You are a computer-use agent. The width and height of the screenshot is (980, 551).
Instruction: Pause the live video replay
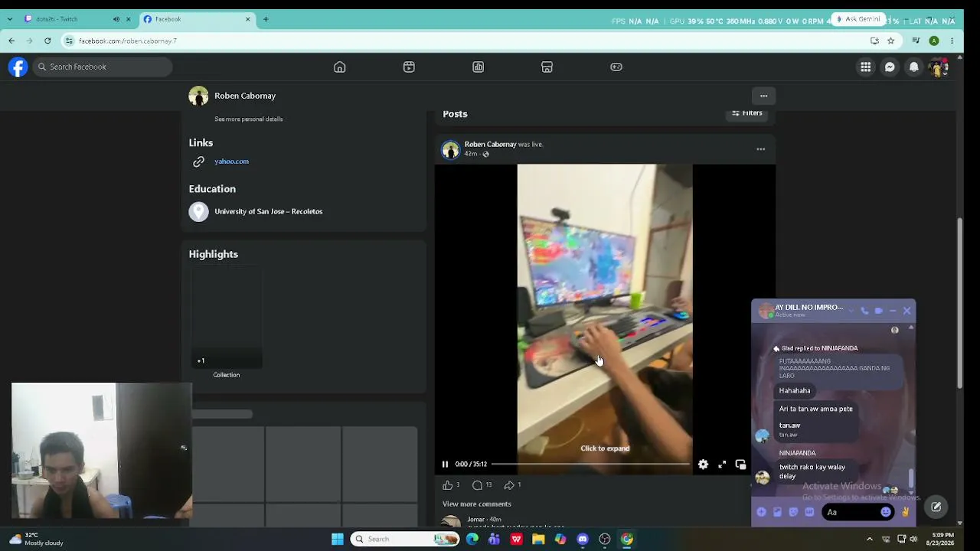pos(445,465)
